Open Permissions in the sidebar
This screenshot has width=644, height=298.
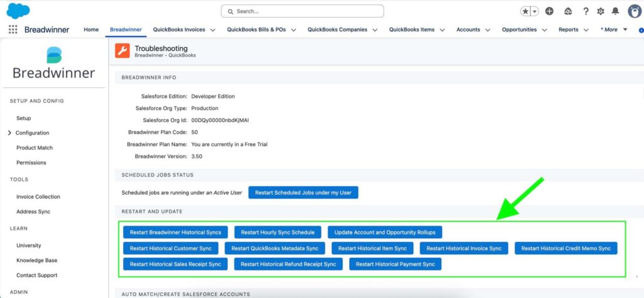pos(31,163)
